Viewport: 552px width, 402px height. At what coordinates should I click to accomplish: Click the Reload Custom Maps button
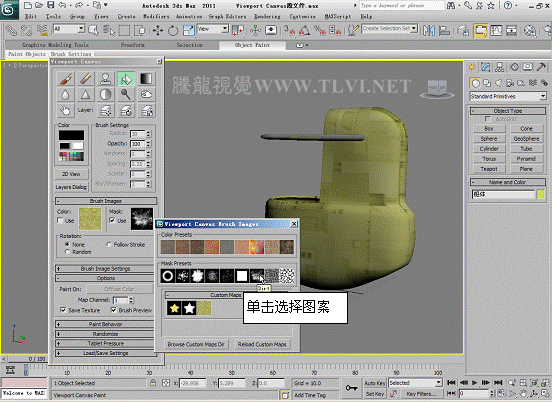click(262, 344)
